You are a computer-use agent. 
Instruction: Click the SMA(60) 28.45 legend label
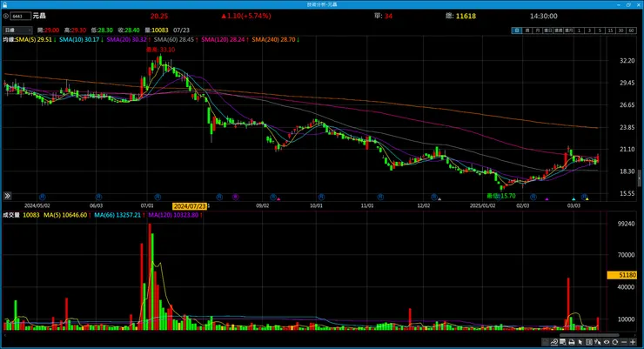point(174,39)
